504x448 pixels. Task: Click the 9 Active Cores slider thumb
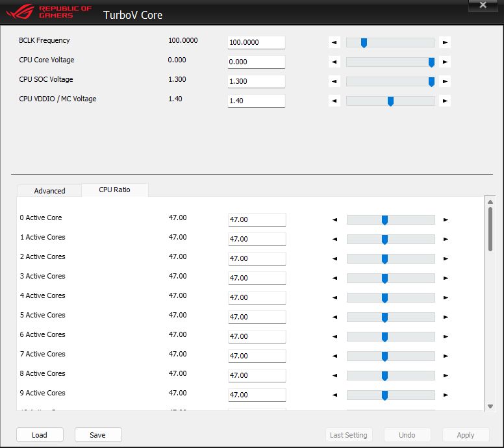click(384, 395)
